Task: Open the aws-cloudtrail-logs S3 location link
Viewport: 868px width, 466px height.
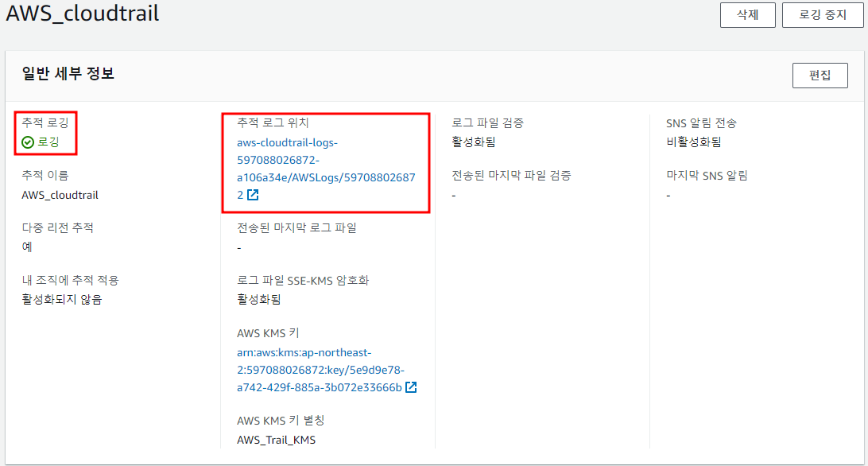Action: (326, 169)
